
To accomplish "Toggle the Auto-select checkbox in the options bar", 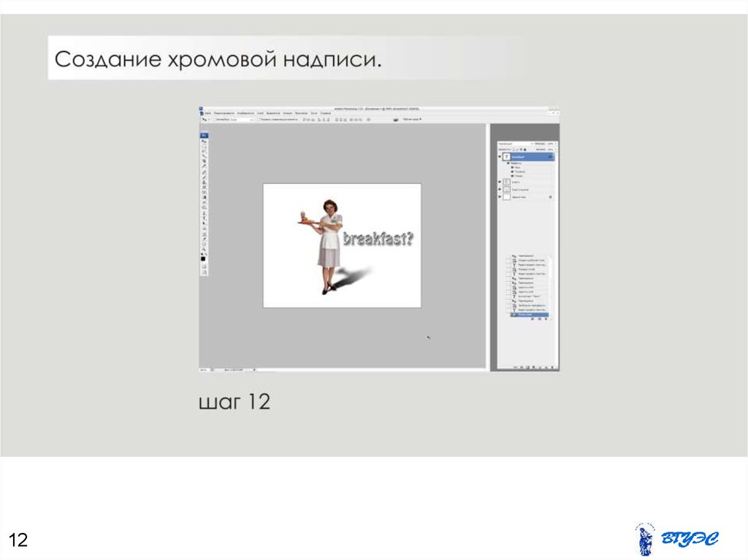I will point(214,120).
